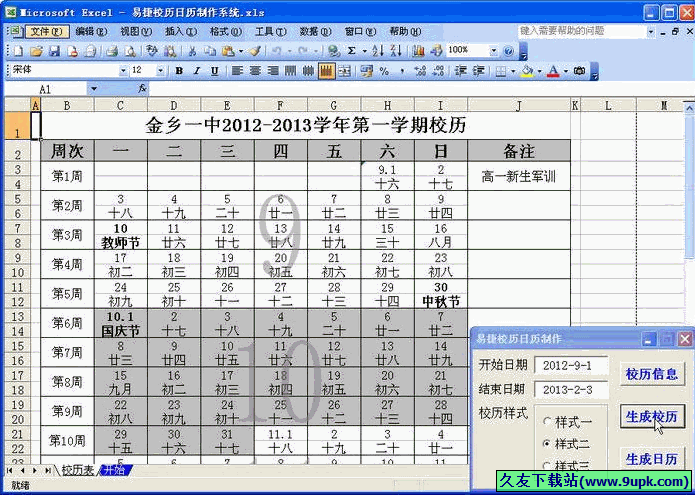The image size is (695, 495).
Task: Pick the font color A swatch
Action: (x=553, y=71)
